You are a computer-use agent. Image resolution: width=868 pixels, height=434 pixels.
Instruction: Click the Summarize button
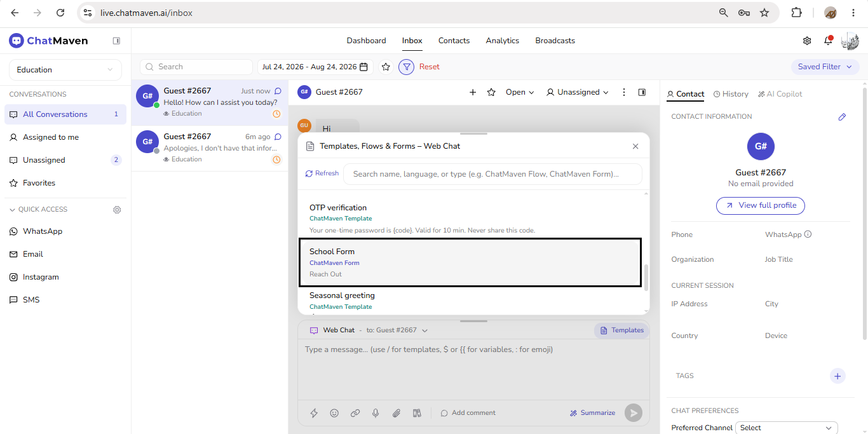pyautogui.click(x=592, y=413)
